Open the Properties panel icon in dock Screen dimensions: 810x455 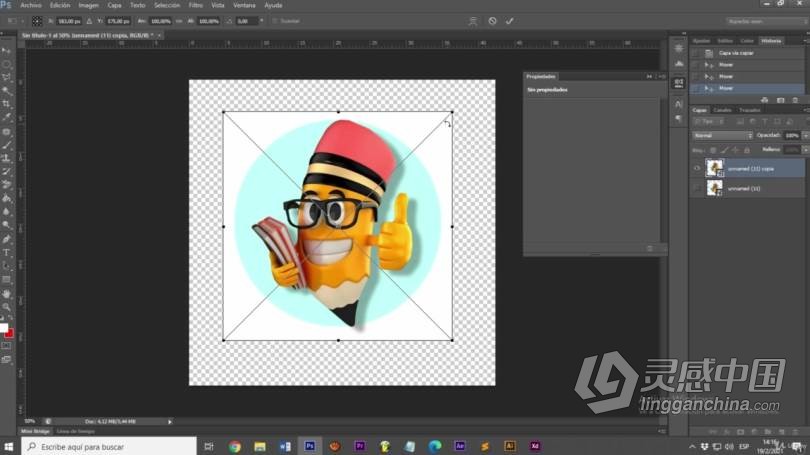(679, 83)
